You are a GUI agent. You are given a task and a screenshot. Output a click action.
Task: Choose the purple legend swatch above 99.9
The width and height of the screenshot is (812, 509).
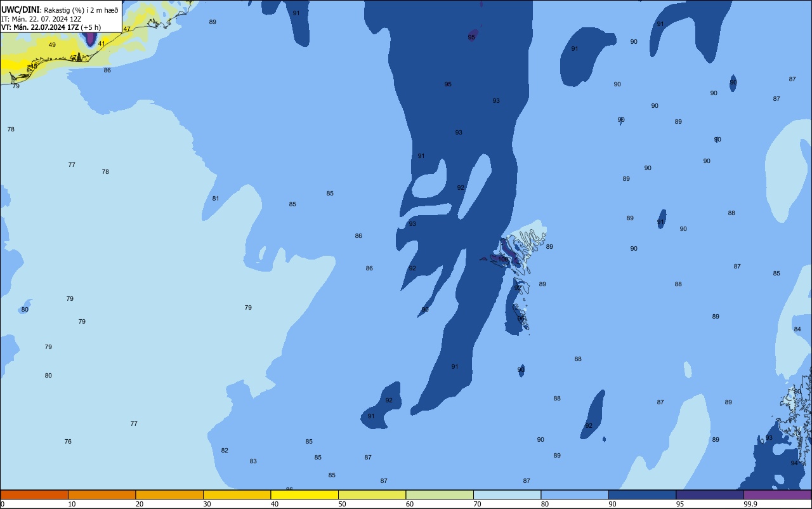777,494
